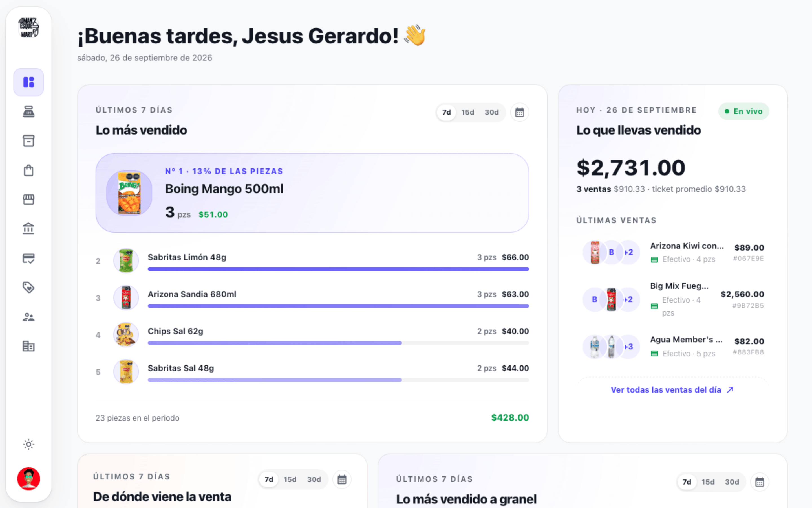Click the '23 piezas en el periodo' text
Image resolution: width=812 pixels, height=508 pixels.
[x=138, y=418]
